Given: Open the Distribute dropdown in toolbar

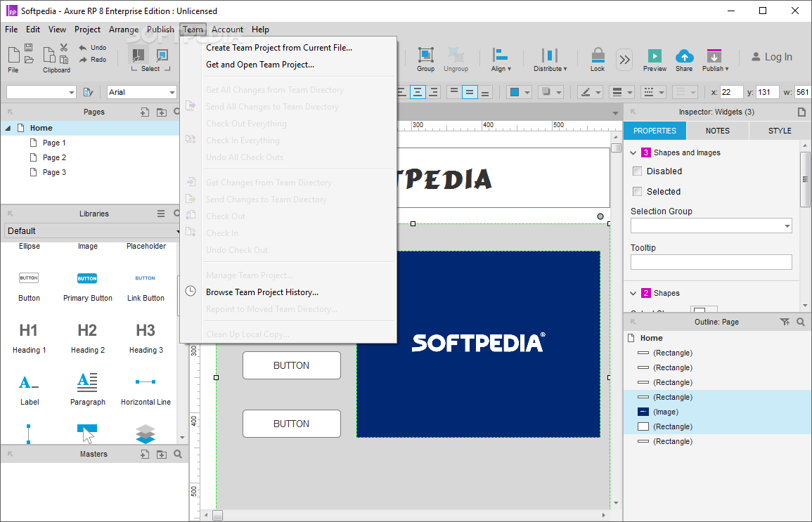Looking at the screenshot, I should tap(550, 60).
